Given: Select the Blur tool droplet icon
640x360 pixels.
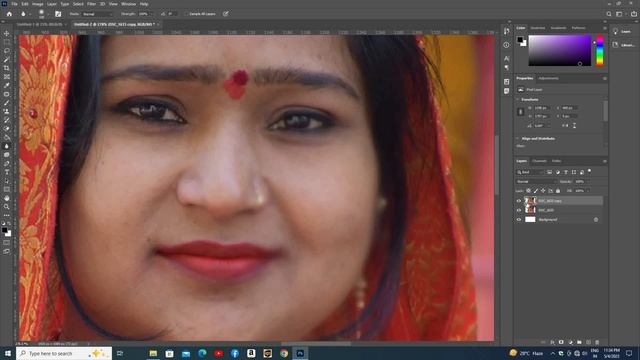Looking at the screenshot, I should (7, 146).
